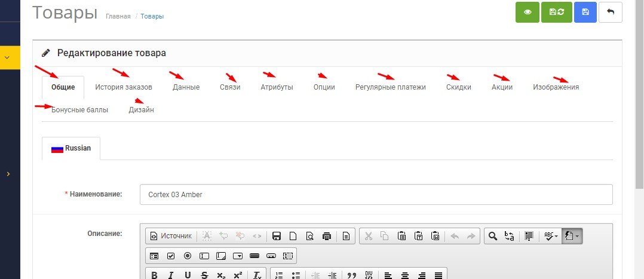
Task: Click the Наименование input field
Action: tap(376, 194)
